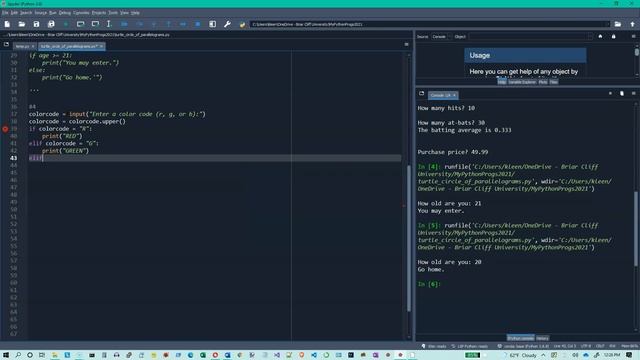The width and height of the screenshot is (640, 360).
Task: Switch to the Variable Explorer tab
Action: pyautogui.click(x=522, y=82)
